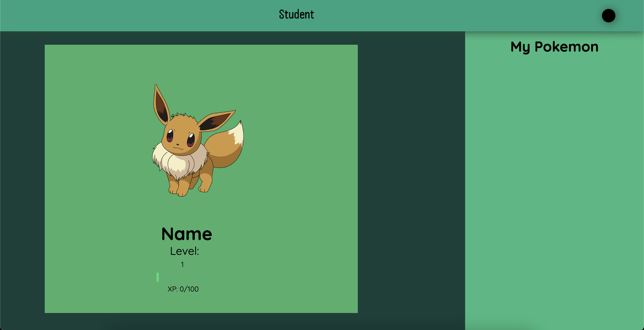644x330 pixels.
Task: Click the XP: 0/100 text
Action: (x=183, y=289)
